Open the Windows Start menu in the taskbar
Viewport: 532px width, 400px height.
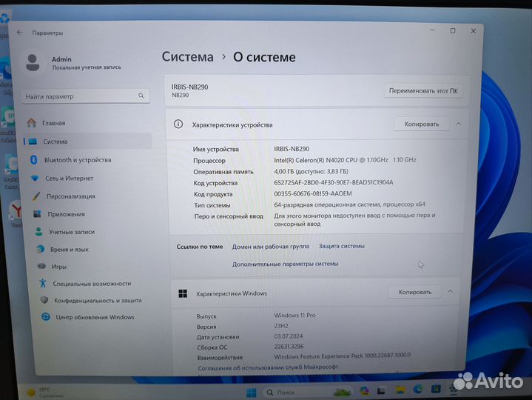point(251,391)
